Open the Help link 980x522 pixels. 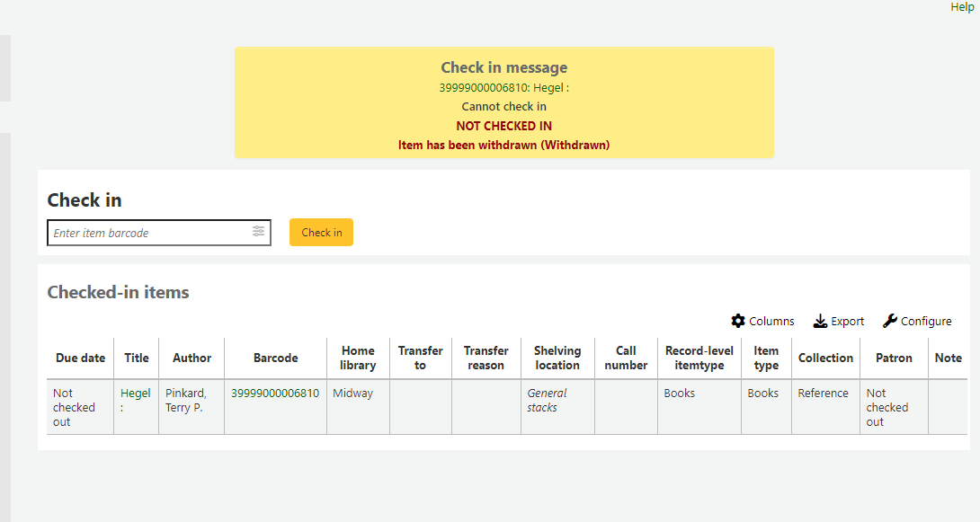point(962,7)
